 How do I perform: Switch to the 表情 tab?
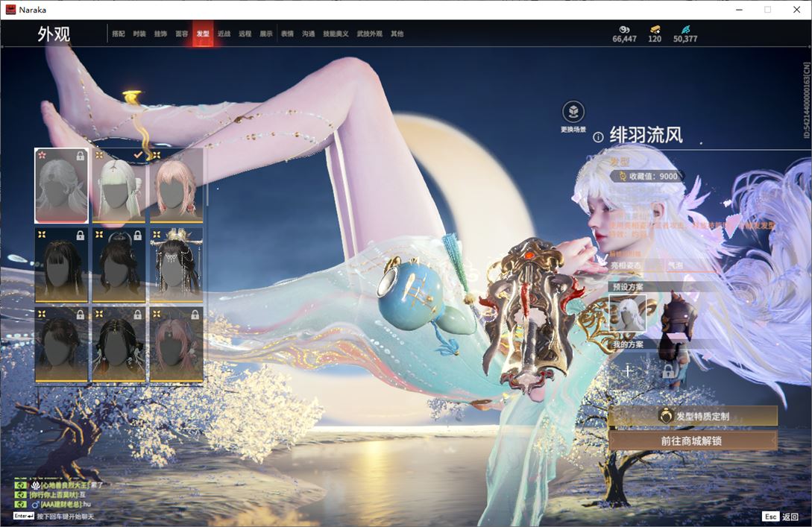point(287,34)
